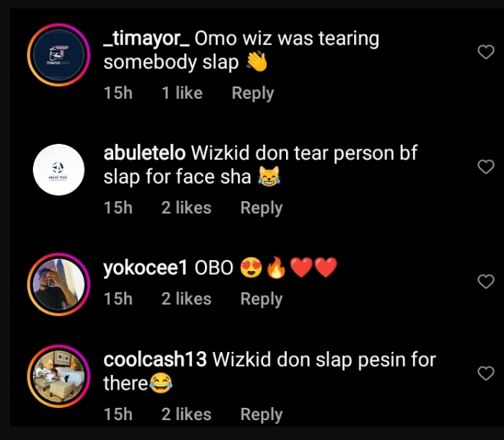Go to abuletelo's profile via username
The image size is (504, 440).
tap(144, 153)
